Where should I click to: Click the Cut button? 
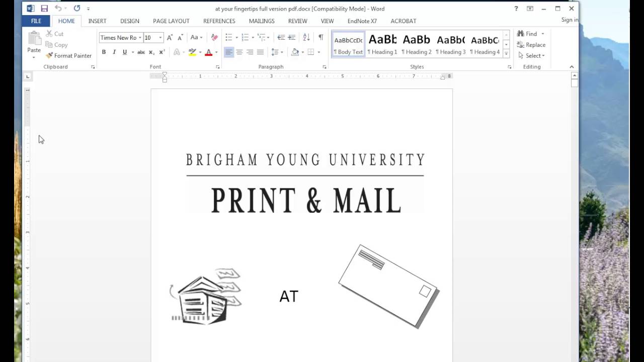tap(54, 34)
